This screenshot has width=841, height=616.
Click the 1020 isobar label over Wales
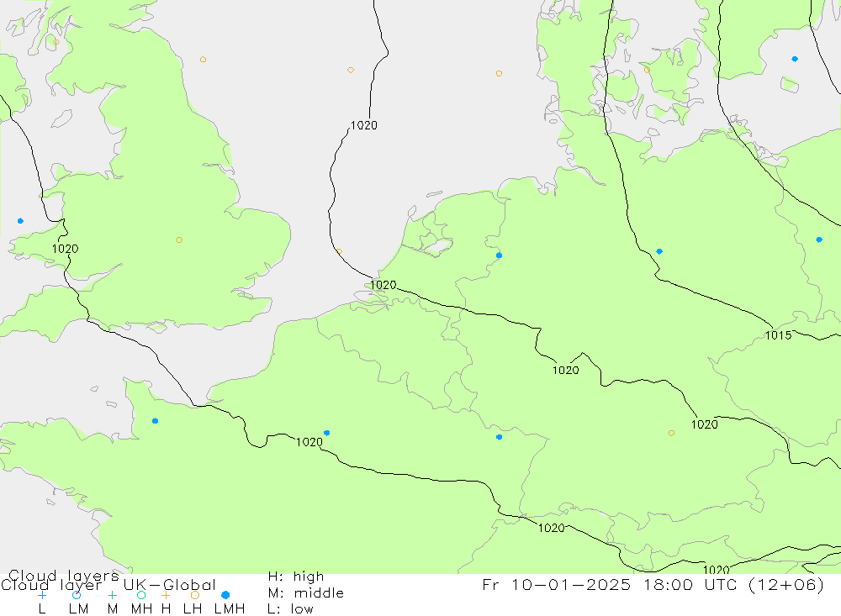click(65, 249)
